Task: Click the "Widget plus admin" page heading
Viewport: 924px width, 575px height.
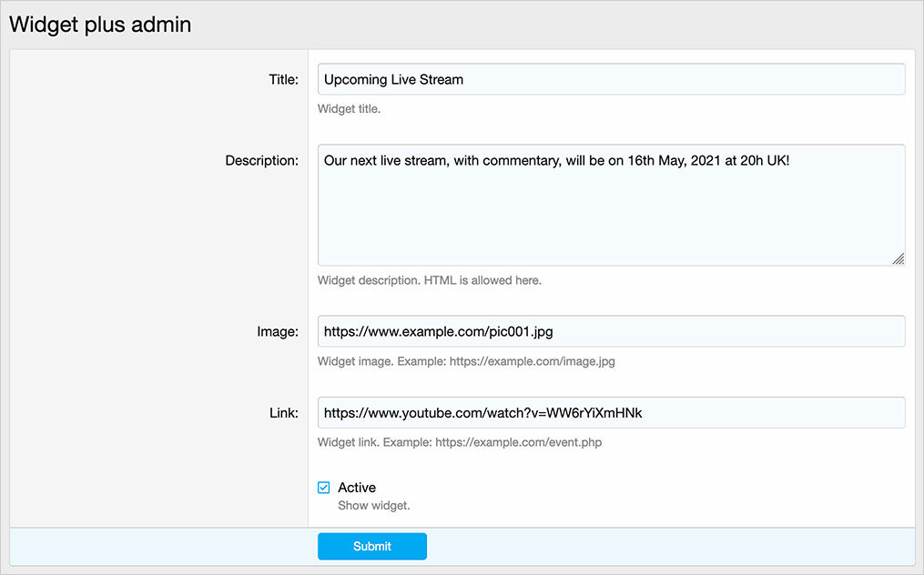Action: pyautogui.click(x=100, y=25)
